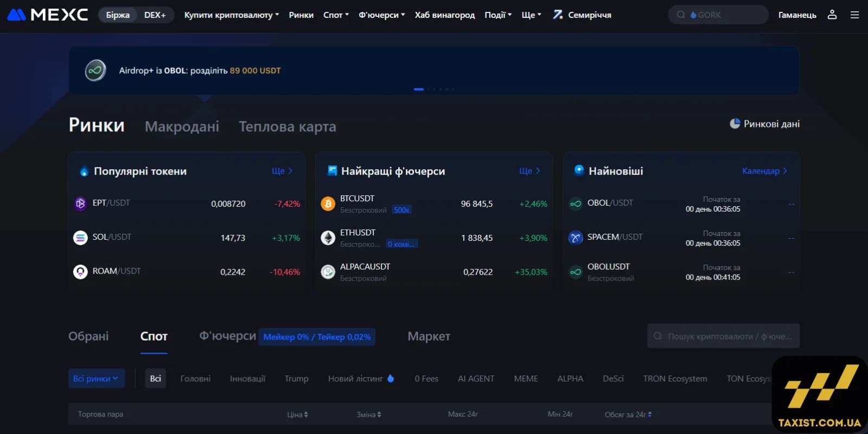Screen dimensions: 868x434
Task: Click the OBOLUSDT futures coin icon
Action: 576,272
